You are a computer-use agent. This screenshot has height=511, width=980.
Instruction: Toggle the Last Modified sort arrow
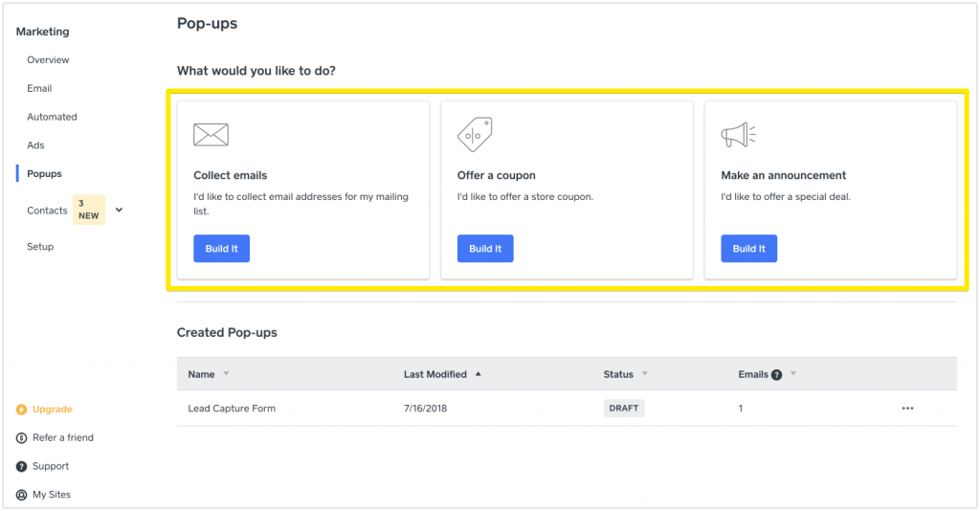click(x=478, y=374)
